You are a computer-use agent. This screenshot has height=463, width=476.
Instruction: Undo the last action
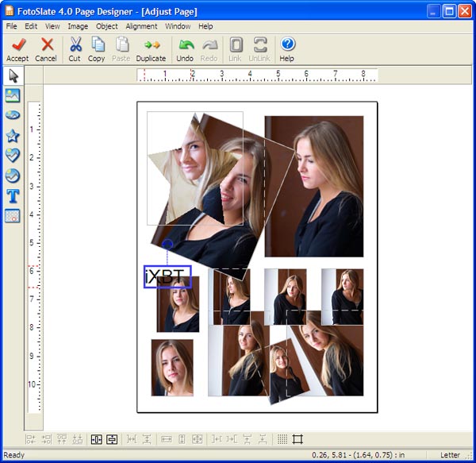click(185, 49)
